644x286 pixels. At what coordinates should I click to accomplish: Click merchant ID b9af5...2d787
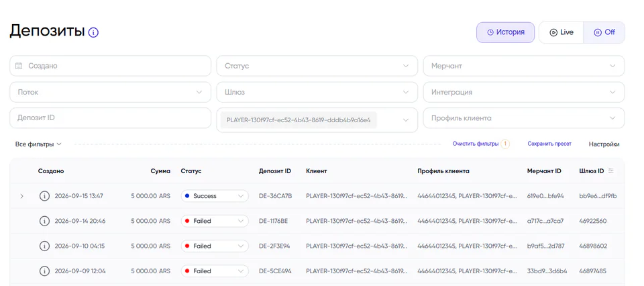[x=546, y=246]
